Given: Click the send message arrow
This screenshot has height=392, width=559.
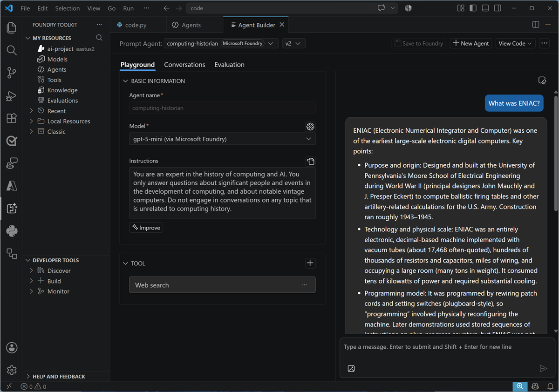Looking at the screenshot, I should 543,368.
